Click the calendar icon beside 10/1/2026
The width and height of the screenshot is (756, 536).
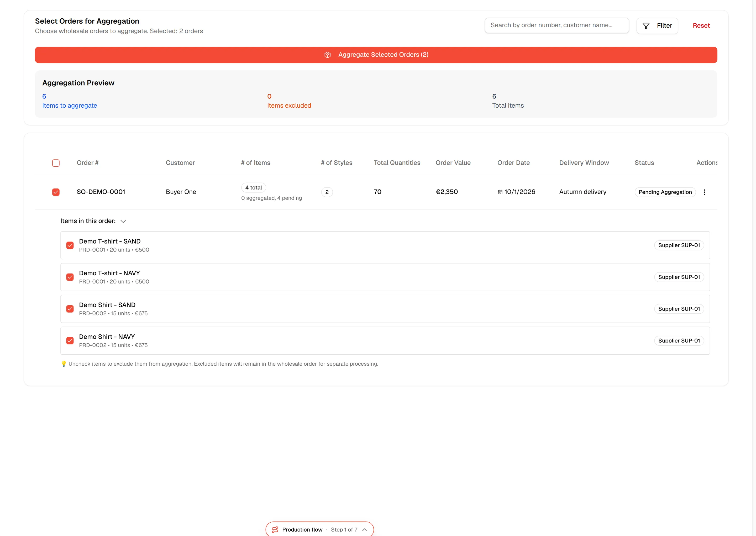tap(500, 192)
